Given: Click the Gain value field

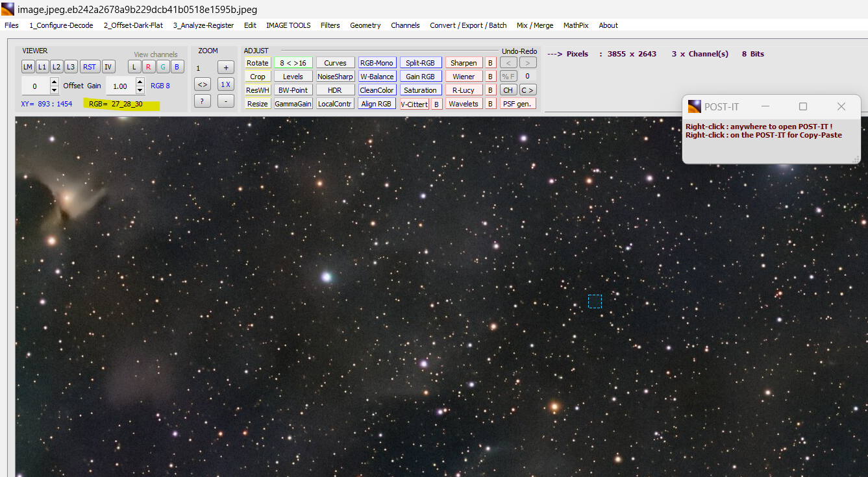Looking at the screenshot, I should (120, 86).
